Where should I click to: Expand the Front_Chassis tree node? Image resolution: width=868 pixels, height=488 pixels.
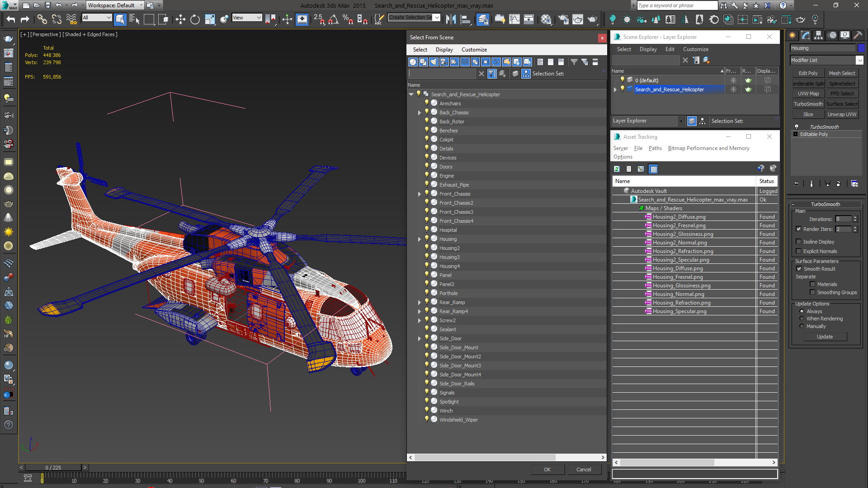pos(420,194)
